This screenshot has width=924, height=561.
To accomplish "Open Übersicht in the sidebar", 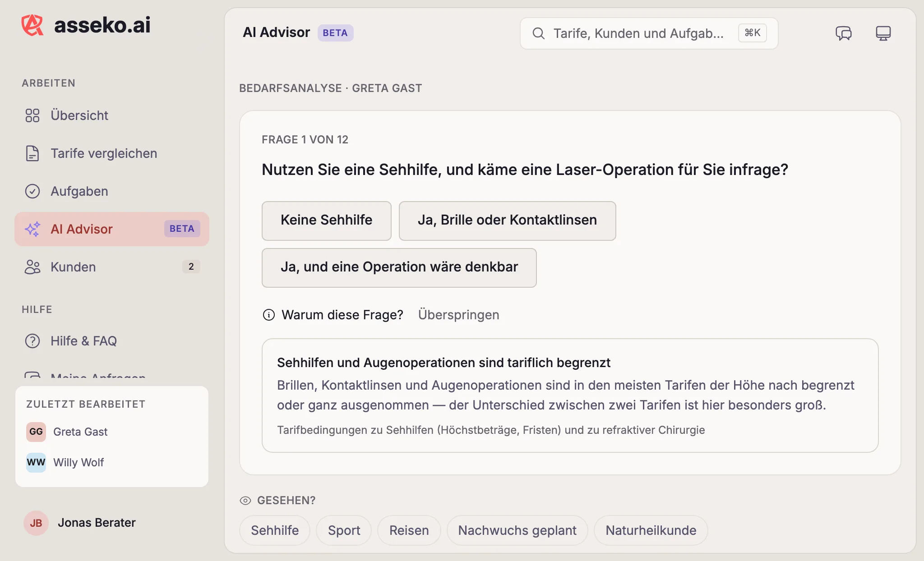I will 112,115.
